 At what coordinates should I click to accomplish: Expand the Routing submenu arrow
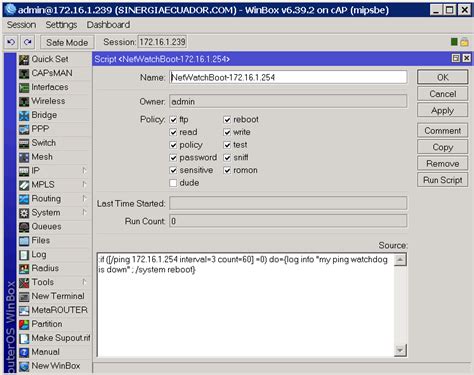[x=84, y=198]
